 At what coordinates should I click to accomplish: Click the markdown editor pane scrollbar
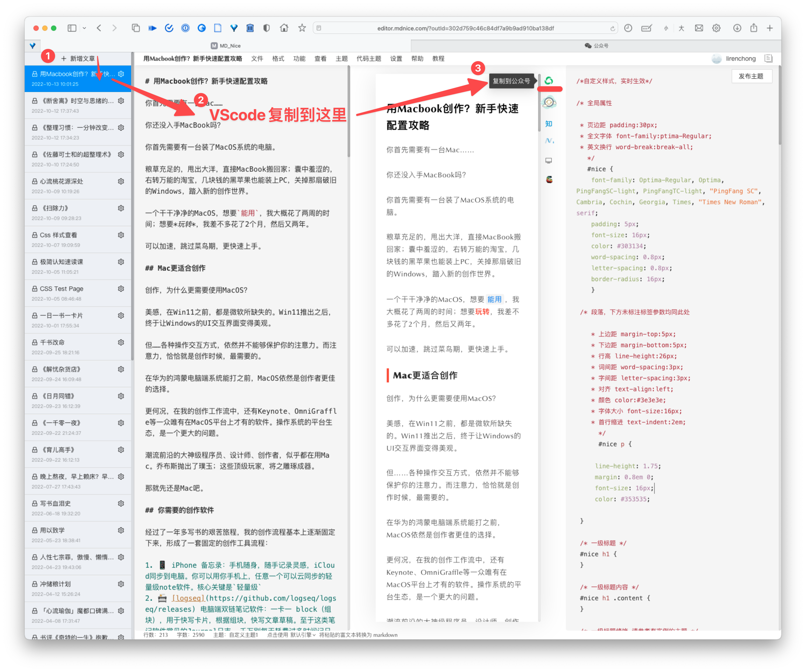(348, 111)
